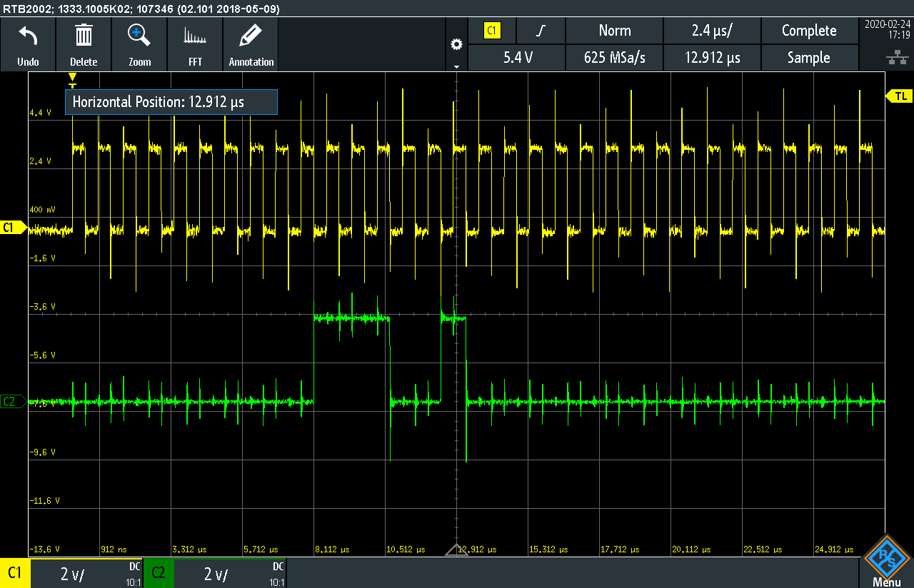
Task: Click the 4.4 V vertical axis label
Action: [41, 113]
